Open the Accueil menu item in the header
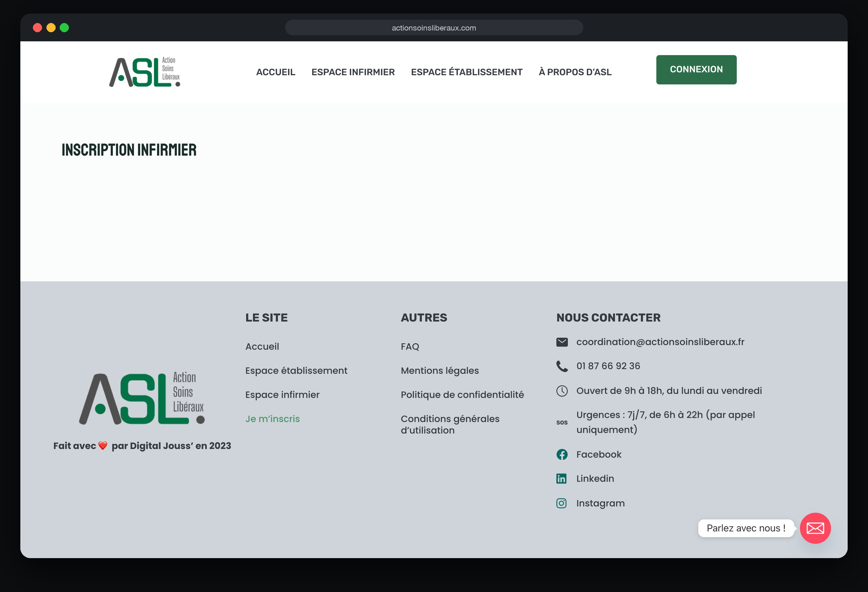 point(276,72)
